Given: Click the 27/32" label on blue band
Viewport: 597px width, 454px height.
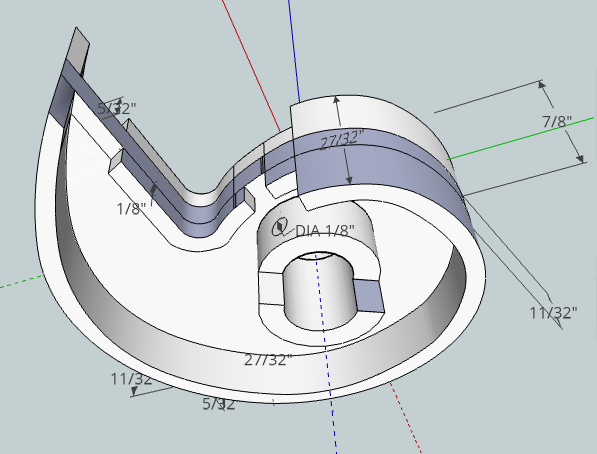Looking at the screenshot, I should (x=342, y=139).
